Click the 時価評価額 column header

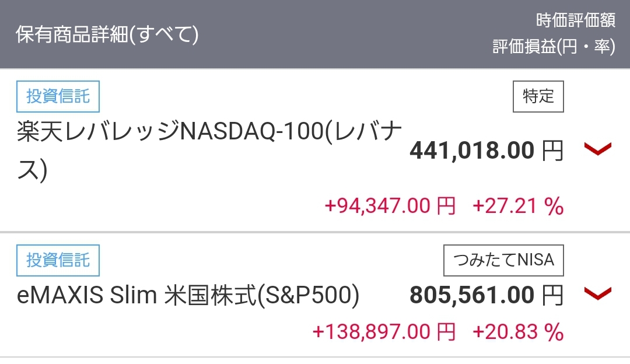click(575, 20)
